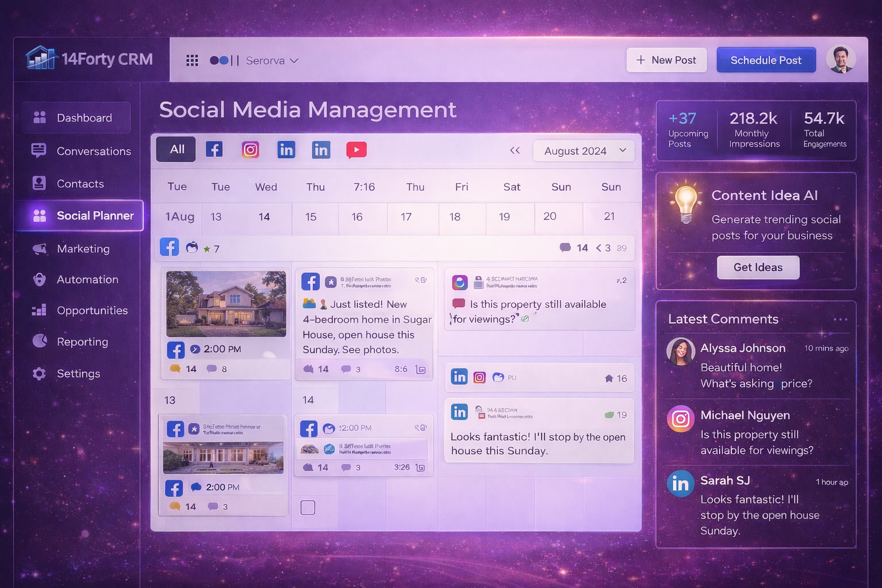Select the Instagram channel filter icon
The image size is (882, 588).
point(250,149)
